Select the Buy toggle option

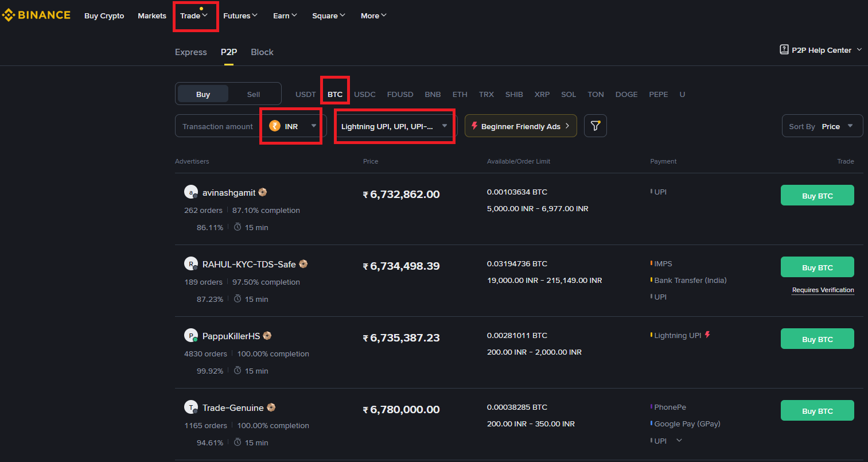[203, 94]
